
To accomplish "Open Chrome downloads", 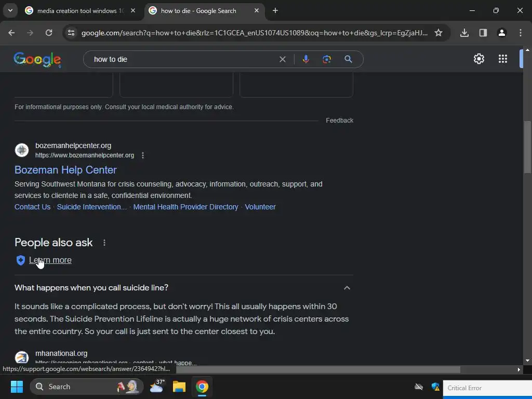I will tap(464, 33).
